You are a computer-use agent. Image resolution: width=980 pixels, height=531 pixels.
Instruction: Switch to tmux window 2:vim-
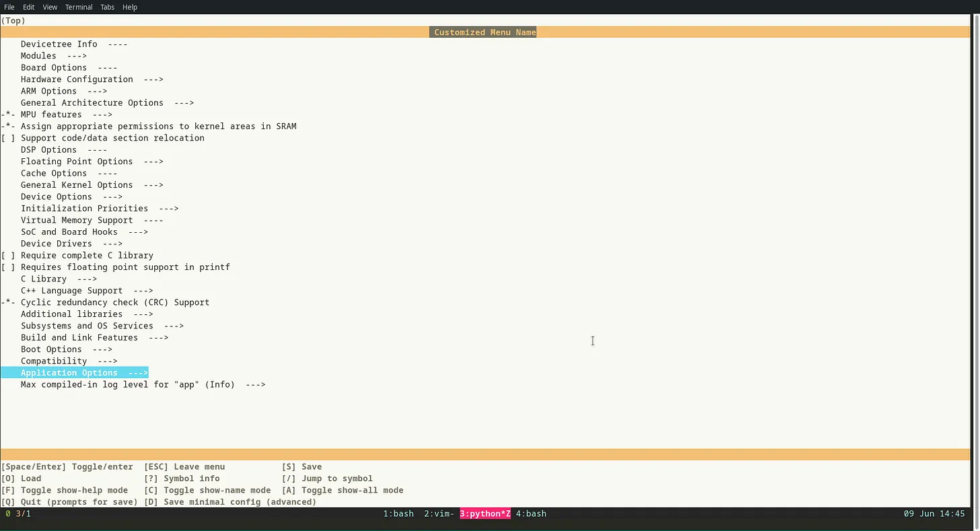point(439,514)
